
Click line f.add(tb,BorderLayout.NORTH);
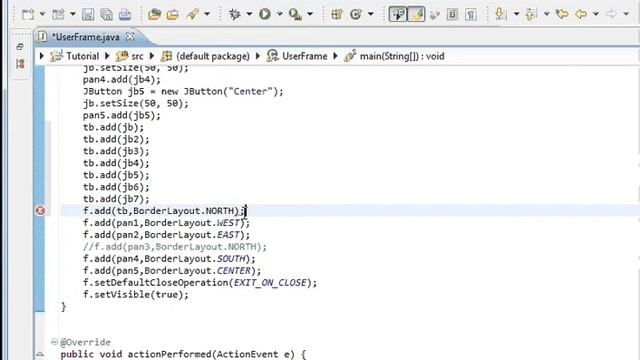click(x=163, y=211)
